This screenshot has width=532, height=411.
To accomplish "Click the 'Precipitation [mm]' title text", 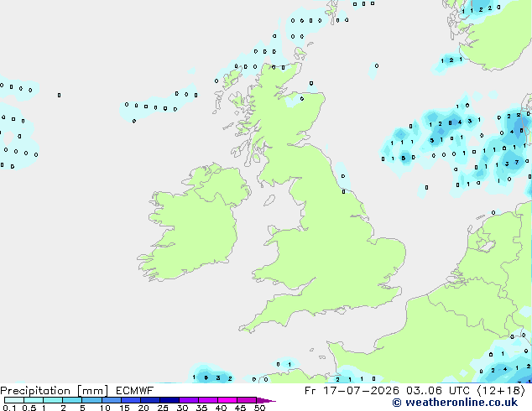I will [54, 391].
